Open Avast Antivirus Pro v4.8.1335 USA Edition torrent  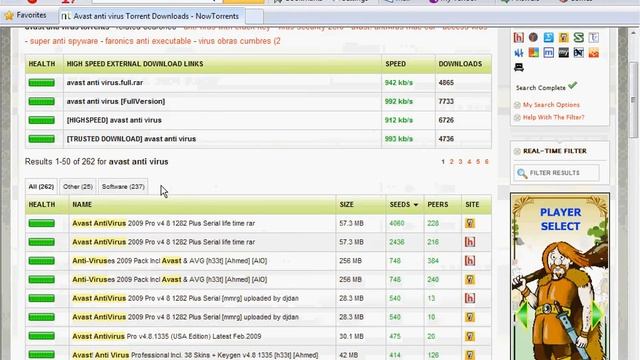click(x=167, y=336)
